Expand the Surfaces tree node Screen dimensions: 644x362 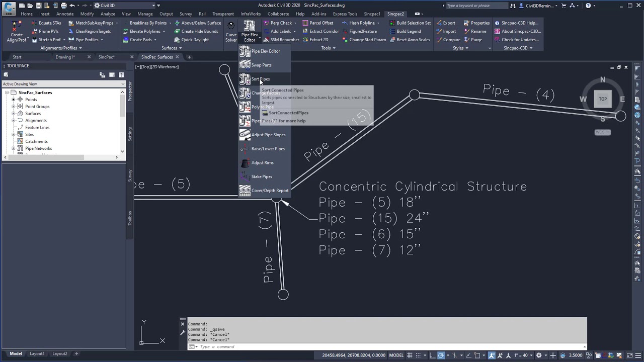coord(14,114)
